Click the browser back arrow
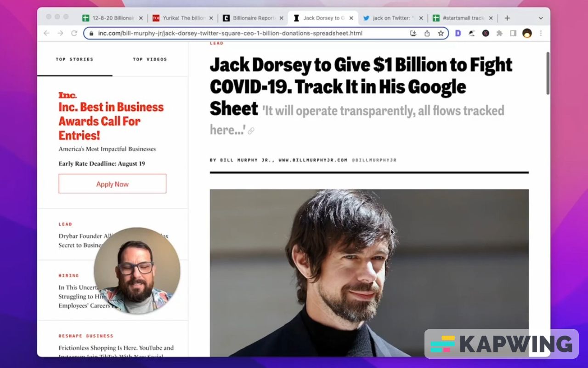The height and width of the screenshot is (368, 588). (46, 33)
